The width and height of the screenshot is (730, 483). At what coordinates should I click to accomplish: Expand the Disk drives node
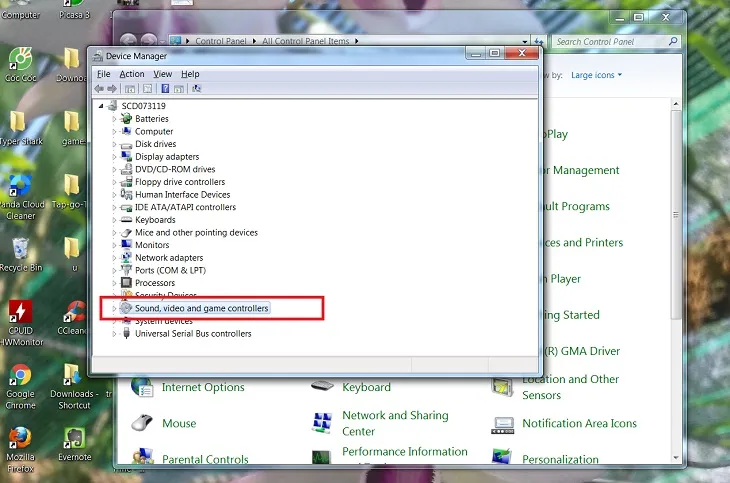click(x=114, y=144)
